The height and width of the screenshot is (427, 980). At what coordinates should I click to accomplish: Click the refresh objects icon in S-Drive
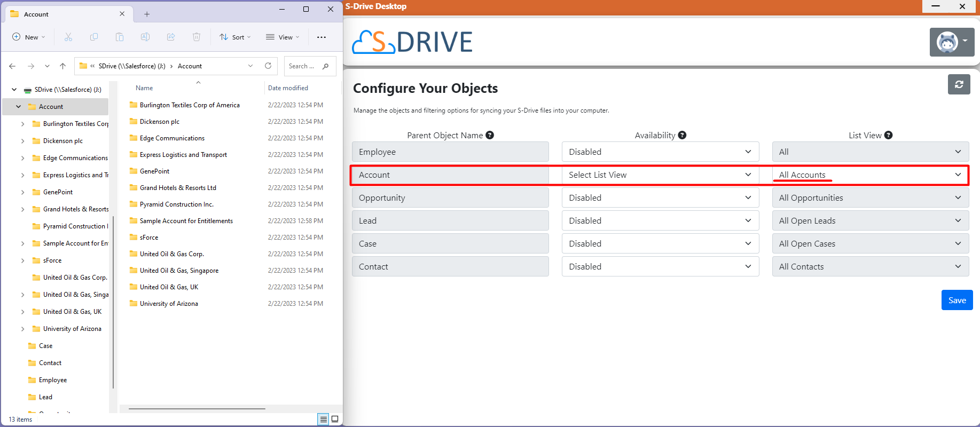pyautogui.click(x=959, y=84)
